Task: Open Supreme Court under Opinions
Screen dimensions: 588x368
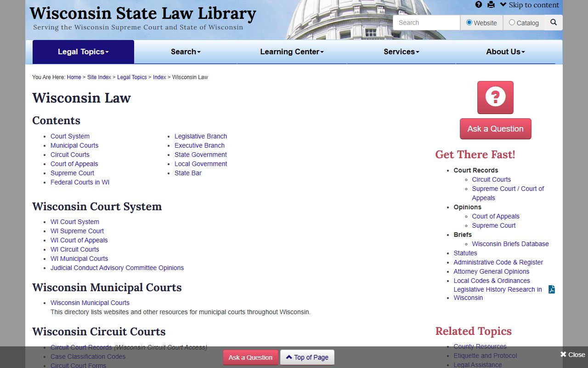Action: [x=494, y=225]
